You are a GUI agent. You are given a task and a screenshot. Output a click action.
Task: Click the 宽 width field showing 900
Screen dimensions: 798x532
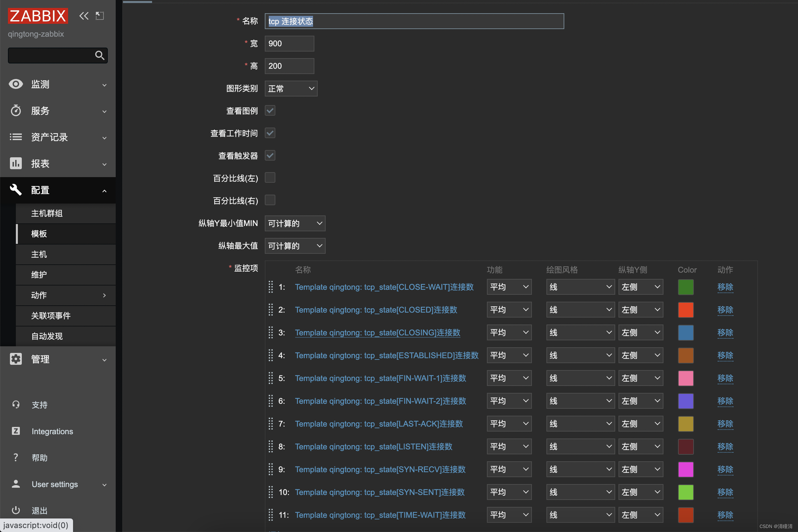tap(290, 43)
